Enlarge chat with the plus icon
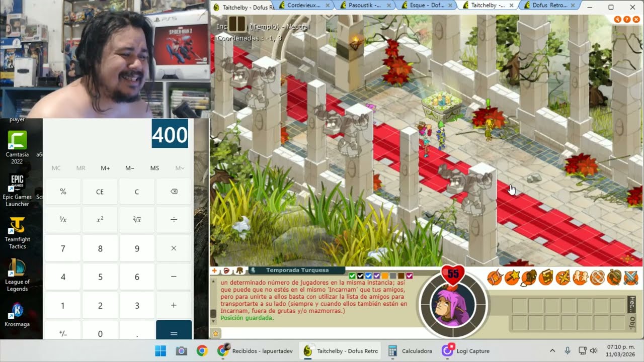The image size is (644, 362). click(x=214, y=270)
